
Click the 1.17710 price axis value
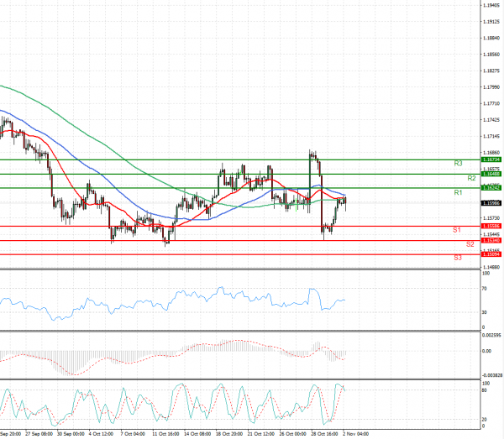(x=491, y=103)
